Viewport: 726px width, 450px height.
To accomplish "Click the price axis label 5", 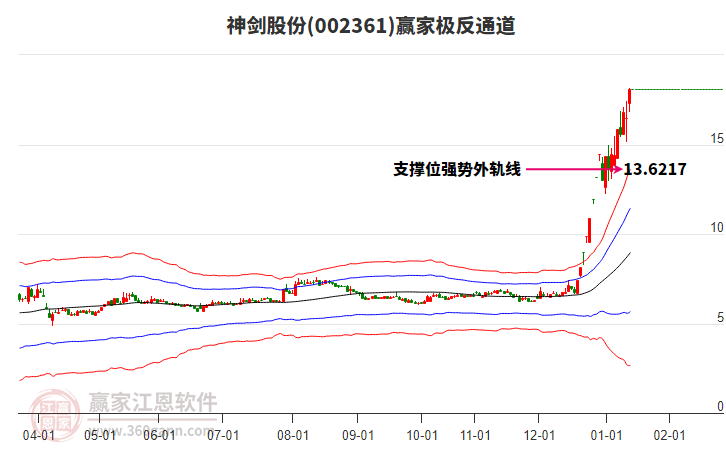I will tap(720, 318).
